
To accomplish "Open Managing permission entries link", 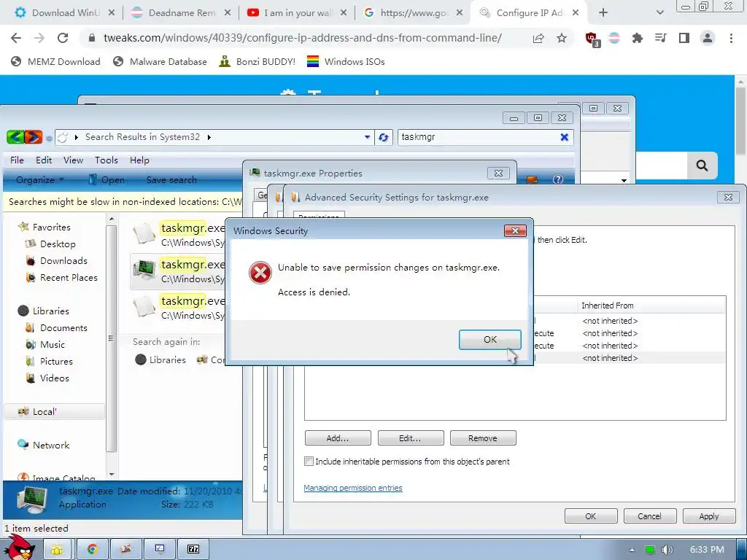I will pos(353,488).
